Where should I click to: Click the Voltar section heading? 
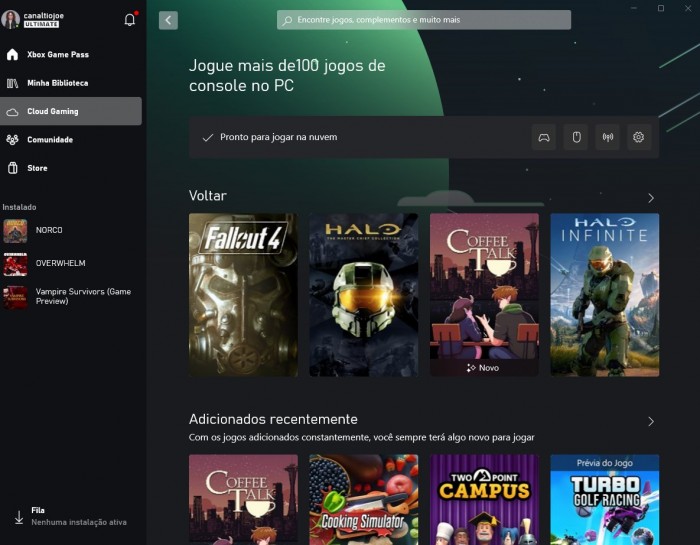pyautogui.click(x=208, y=196)
